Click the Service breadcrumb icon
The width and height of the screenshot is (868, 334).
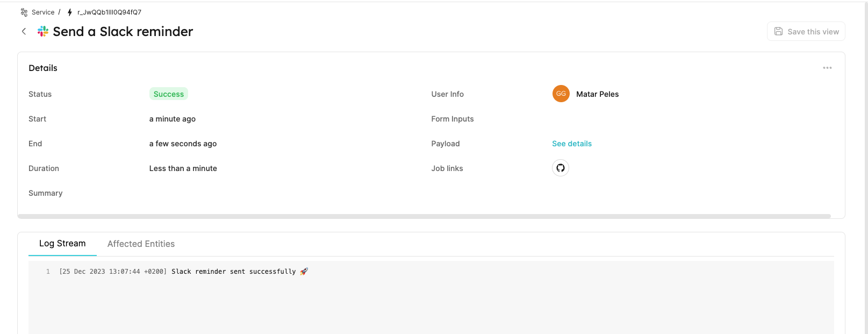click(x=24, y=12)
